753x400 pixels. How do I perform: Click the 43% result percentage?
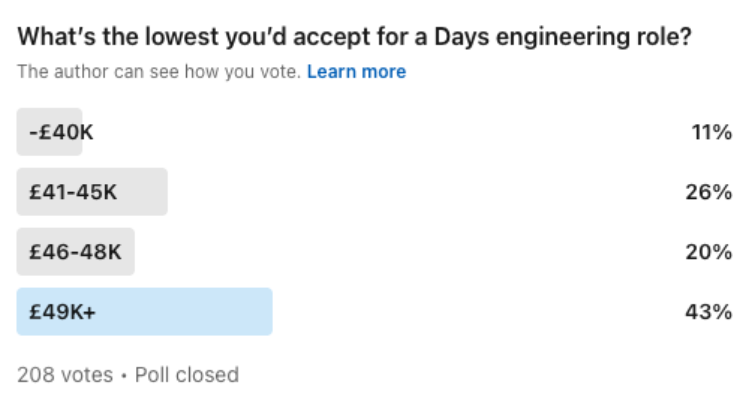click(x=711, y=312)
